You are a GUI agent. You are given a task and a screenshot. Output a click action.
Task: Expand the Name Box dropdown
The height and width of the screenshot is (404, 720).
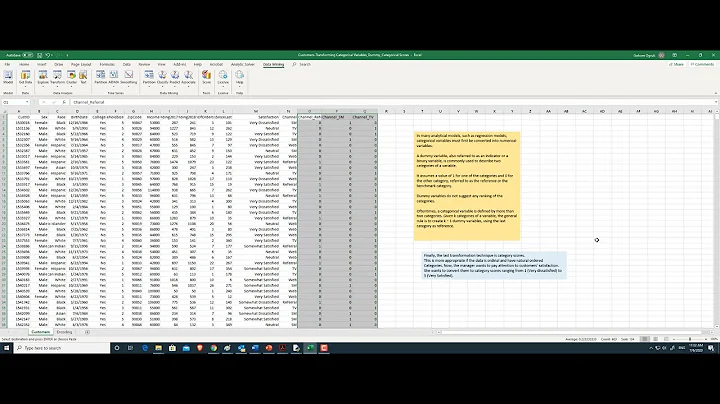coord(27,102)
